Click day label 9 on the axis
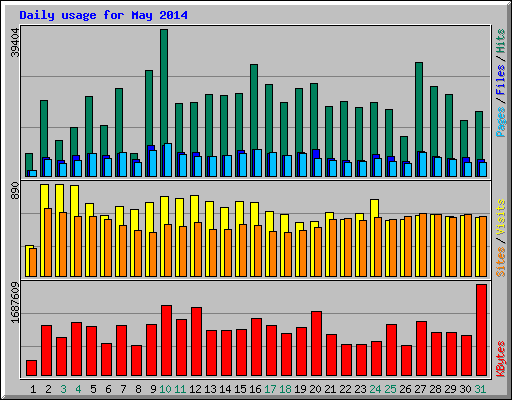Image resolution: width=512 pixels, height=400 pixels. (153, 389)
